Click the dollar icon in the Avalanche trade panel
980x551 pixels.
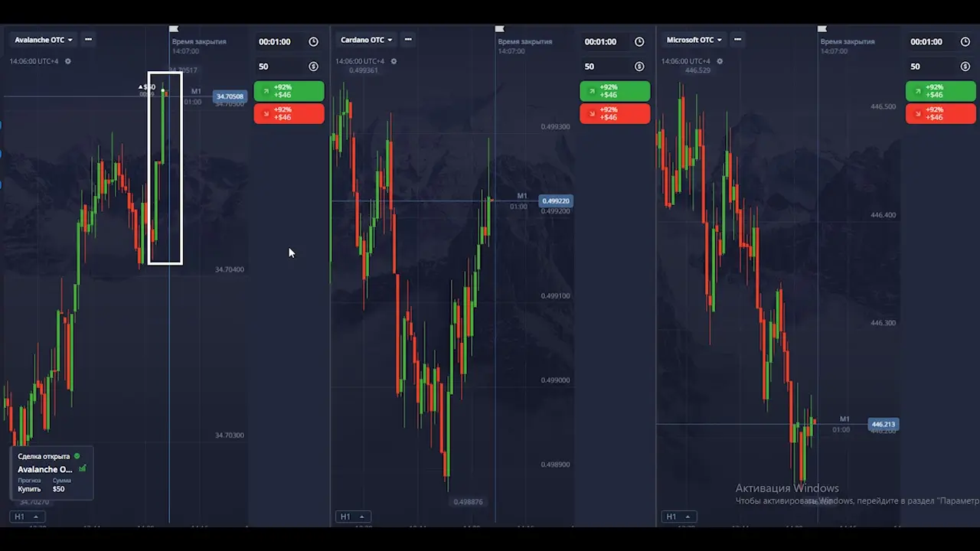pyautogui.click(x=313, y=67)
